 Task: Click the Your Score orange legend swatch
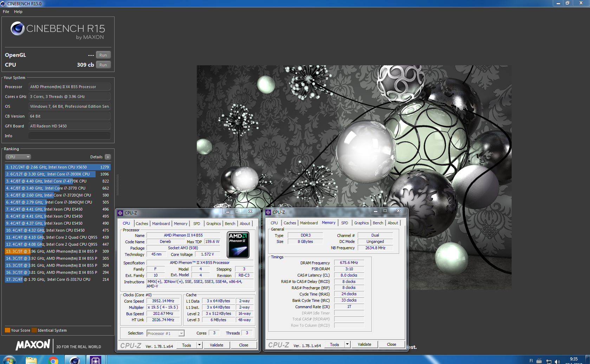pos(7,330)
